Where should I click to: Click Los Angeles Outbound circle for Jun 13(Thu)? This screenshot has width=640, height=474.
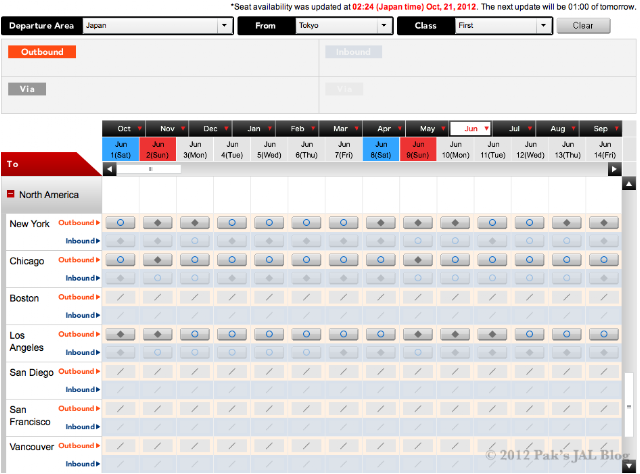pos(567,334)
